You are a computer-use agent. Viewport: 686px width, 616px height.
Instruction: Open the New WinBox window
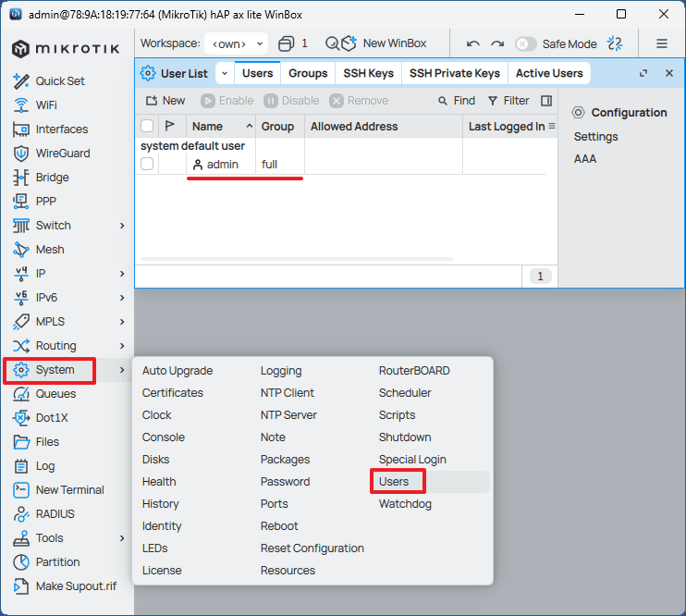(x=384, y=43)
